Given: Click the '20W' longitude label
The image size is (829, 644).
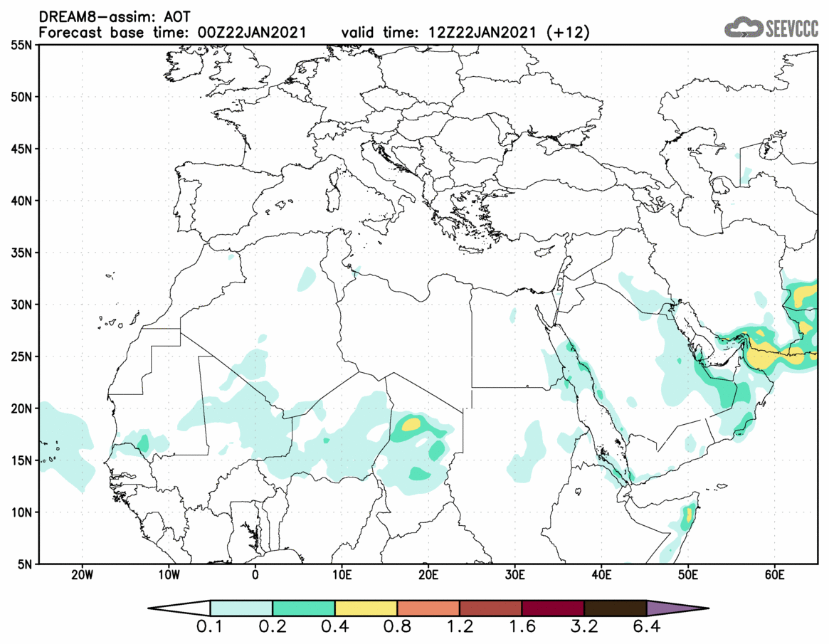Looking at the screenshot, I should click(82, 575).
